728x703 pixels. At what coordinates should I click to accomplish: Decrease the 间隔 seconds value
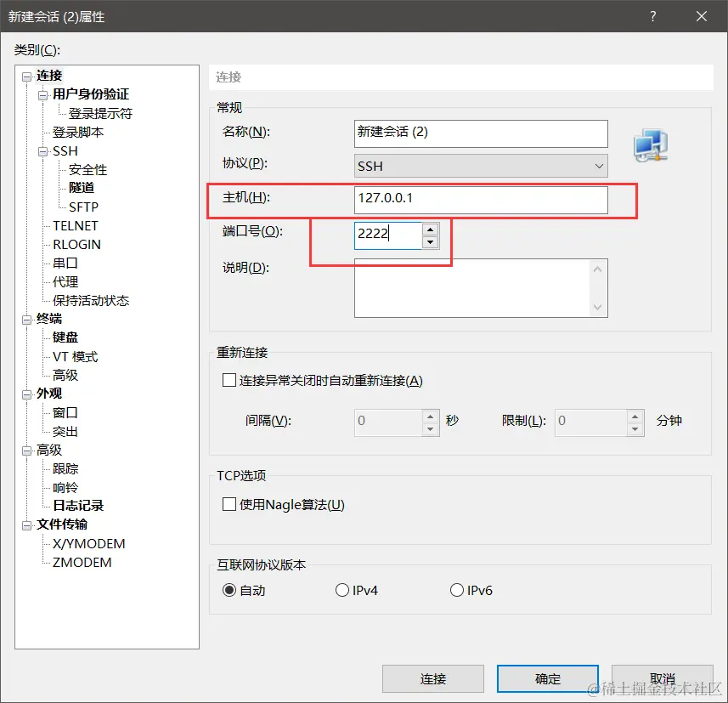431,429
